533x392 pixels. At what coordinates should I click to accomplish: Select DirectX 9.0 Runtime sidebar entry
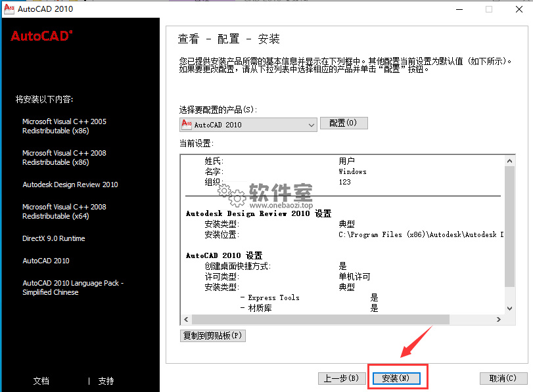point(54,238)
